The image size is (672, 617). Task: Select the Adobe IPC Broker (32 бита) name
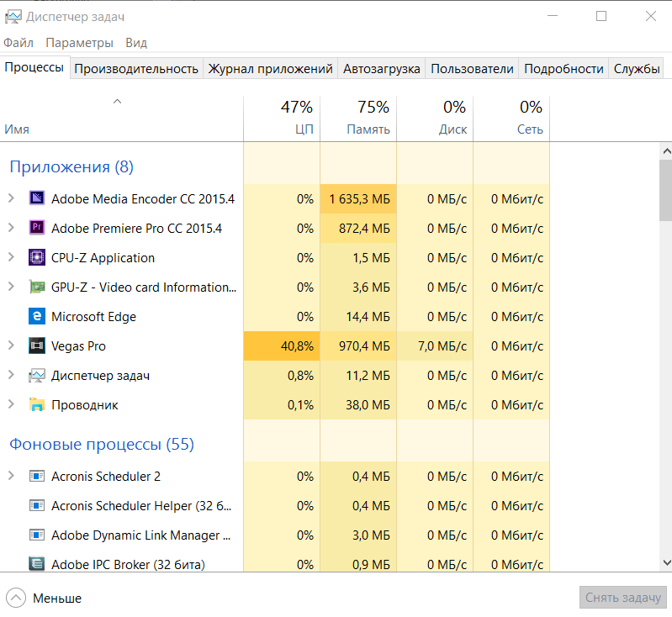coord(128,565)
